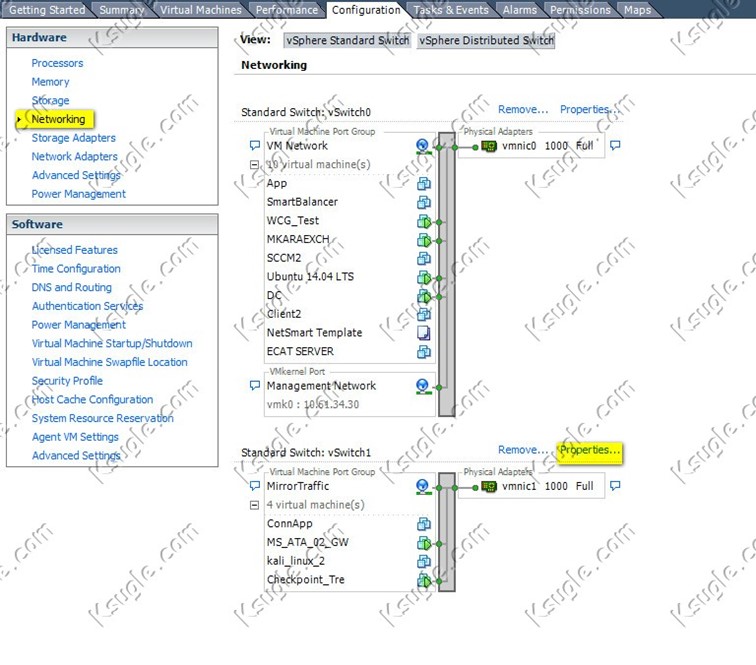The image size is (756, 665).
Task: Open info bubble left of MirrorTraffic
Action: (x=255, y=486)
